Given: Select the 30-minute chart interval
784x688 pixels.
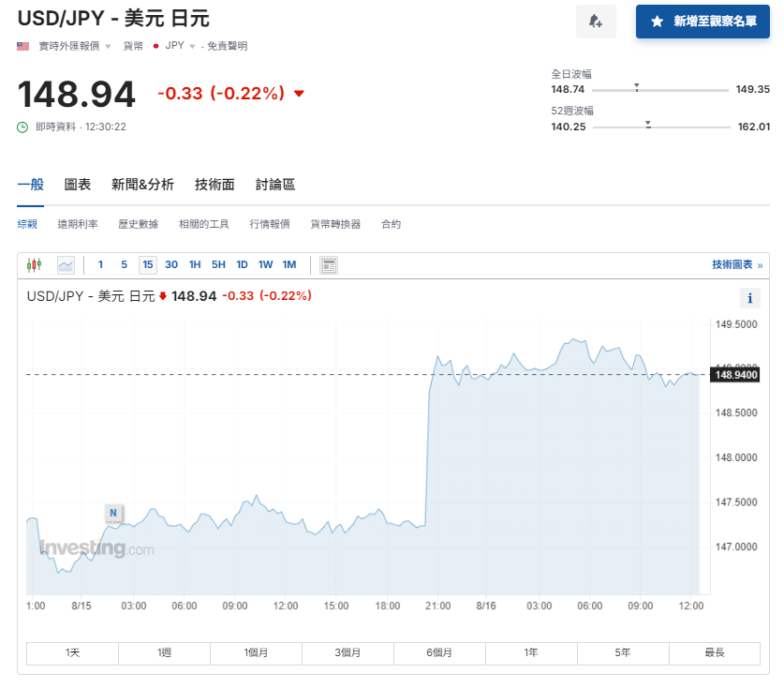Looking at the screenshot, I should pyautogui.click(x=171, y=265).
